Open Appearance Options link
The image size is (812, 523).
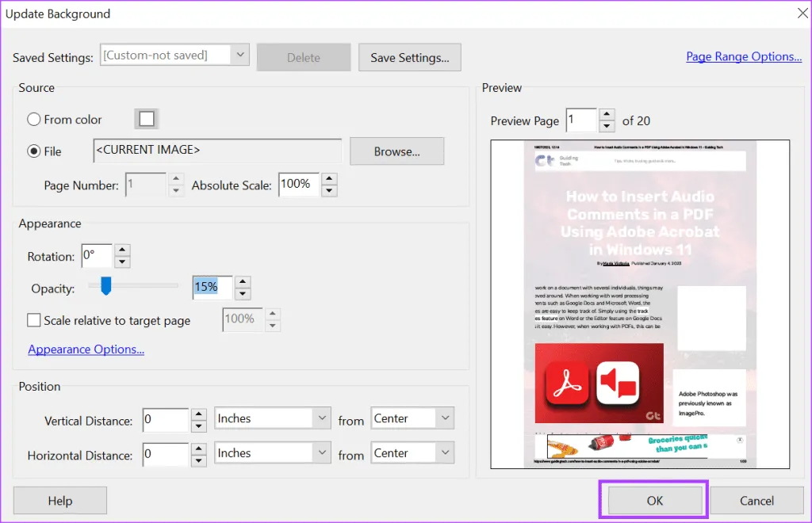click(x=86, y=349)
